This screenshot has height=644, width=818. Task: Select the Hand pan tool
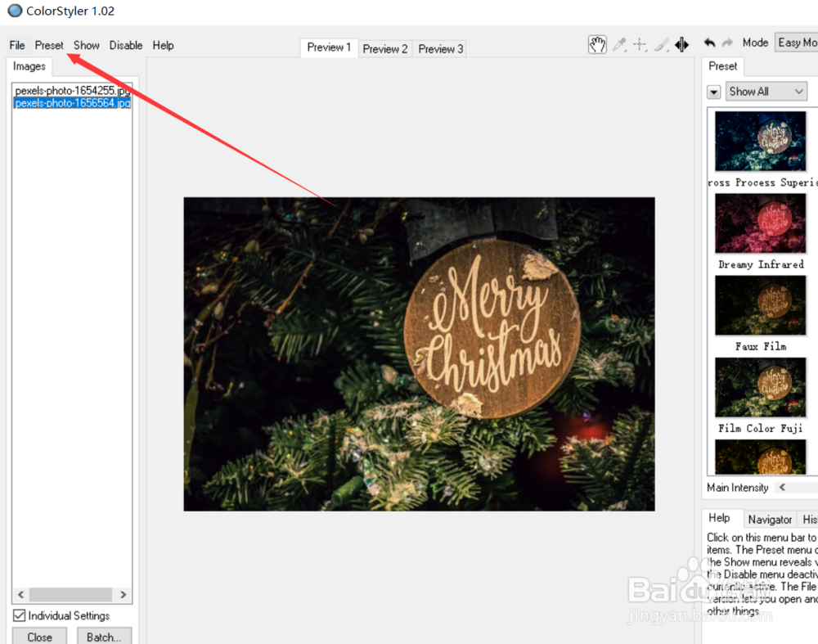(x=597, y=44)
